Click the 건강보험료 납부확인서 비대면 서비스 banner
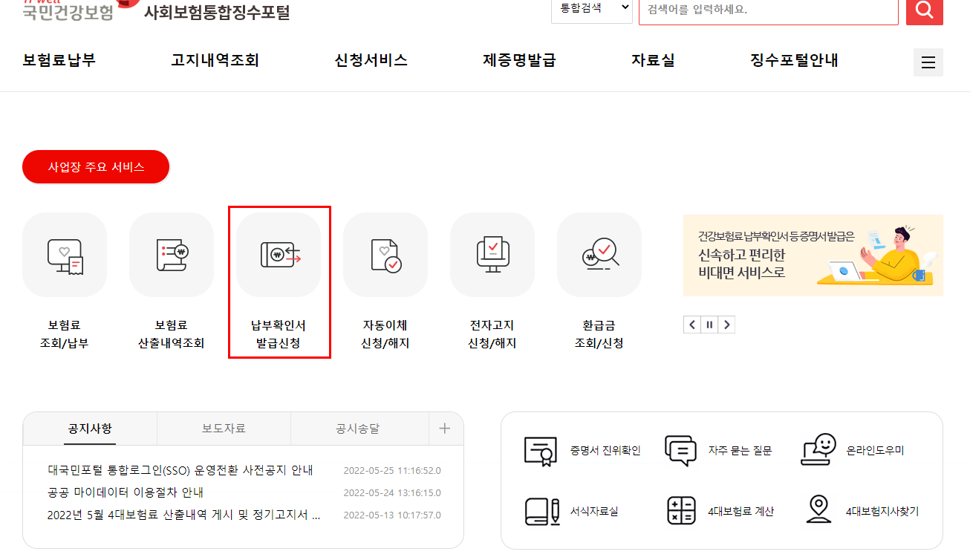Image resolution: width=970 pixels, height=560 pixels. [x=813, y=255]
